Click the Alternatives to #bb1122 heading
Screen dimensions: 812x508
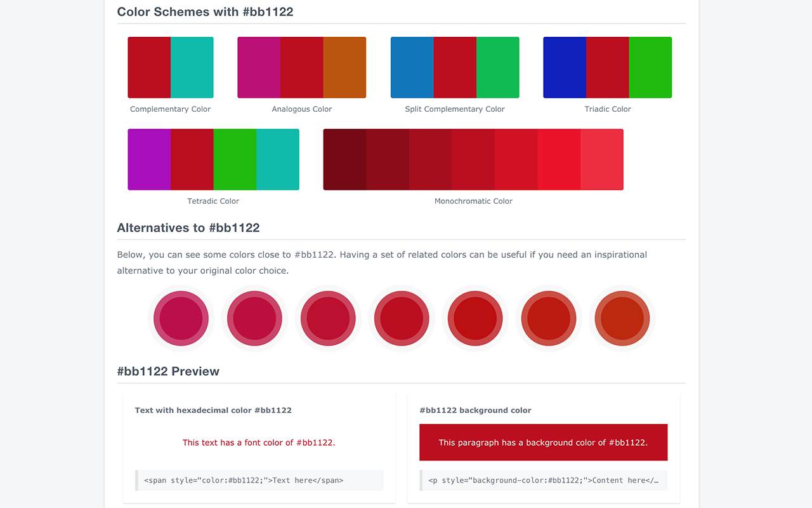pyautogui.click(x=188, y=227)
